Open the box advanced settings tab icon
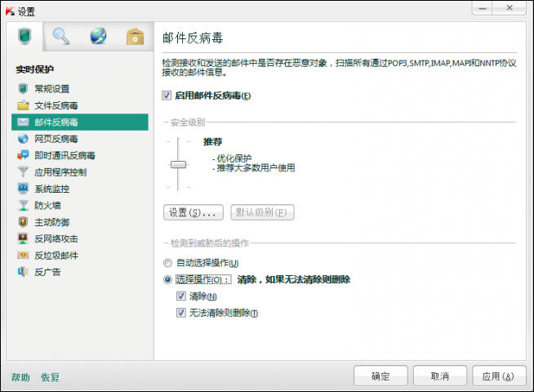This screenshot has width=534, height=392. 136,37
